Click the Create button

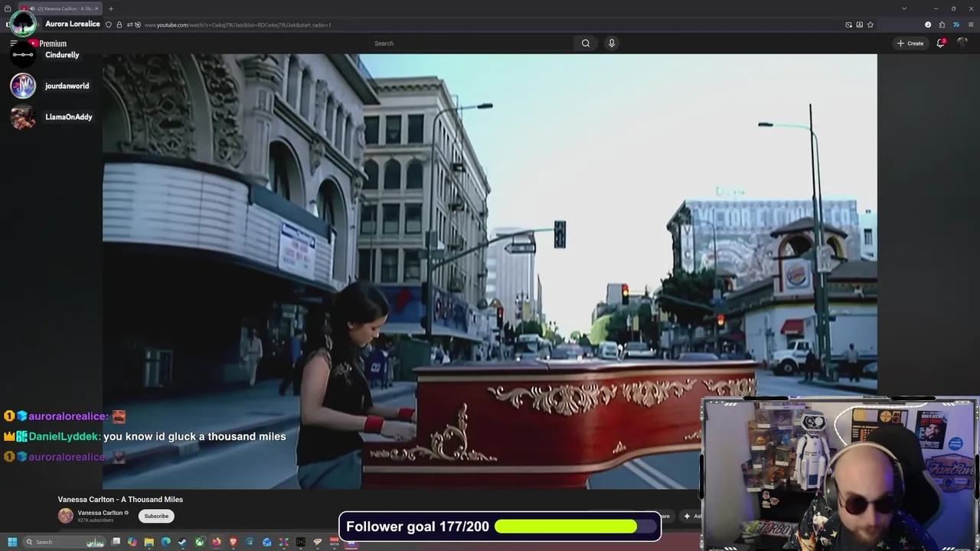[x=910, y=44]
